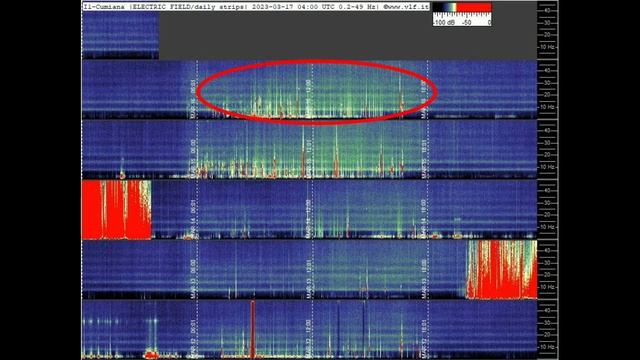640x360 pixels.
Task: Click the -100 dB legend label
Action: (x=444, y=23)
